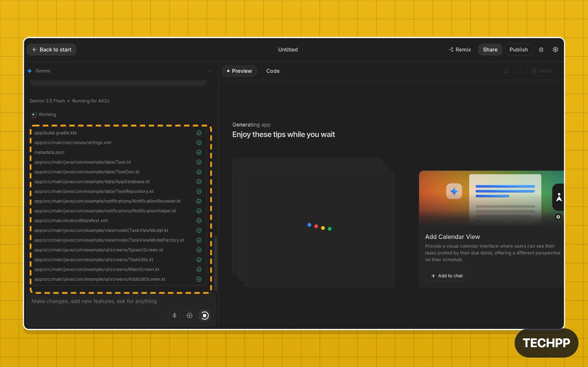Select NotificationReceiver.kt file row

118,201
